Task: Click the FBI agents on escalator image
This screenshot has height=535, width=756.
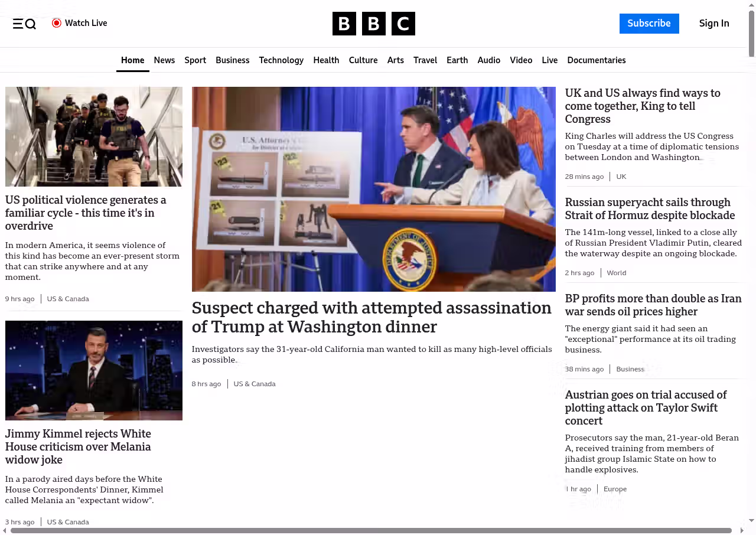Action: click(94, 136)
